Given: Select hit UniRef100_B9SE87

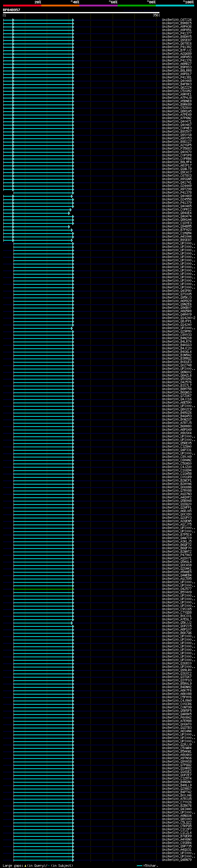Looking at the screenshot, I should (177, 240).
